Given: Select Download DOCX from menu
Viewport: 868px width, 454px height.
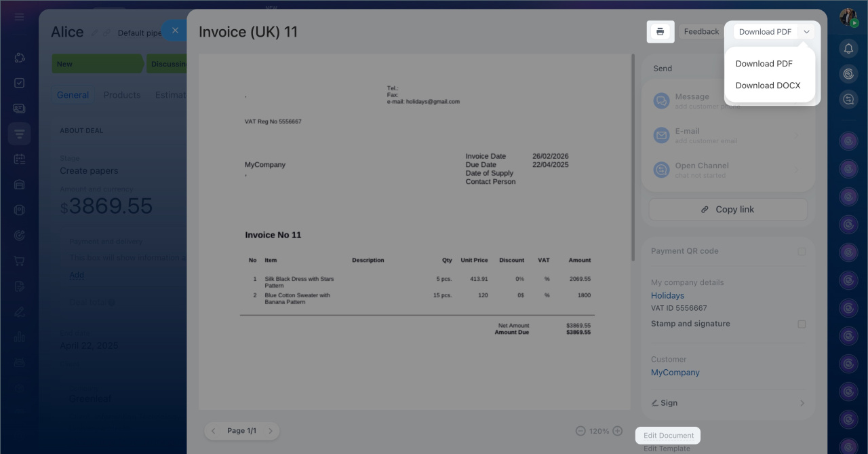Looking at the screenshot, I should click(x=768, y=86).
